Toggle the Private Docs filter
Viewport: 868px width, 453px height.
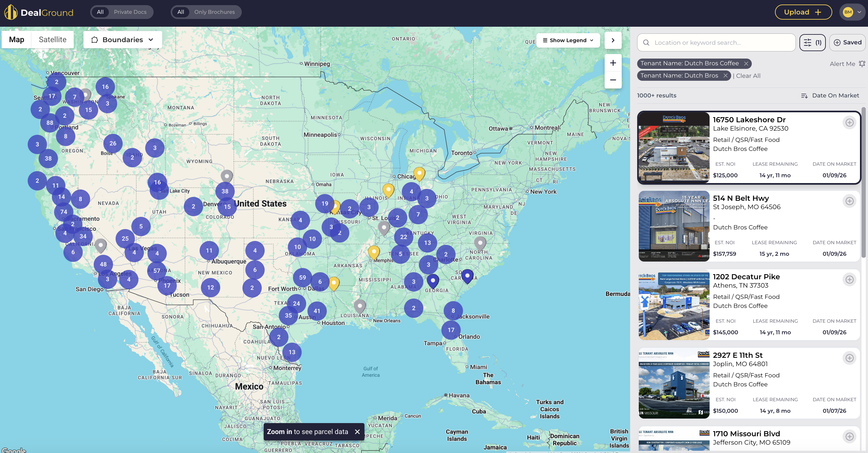pos(130,12)
